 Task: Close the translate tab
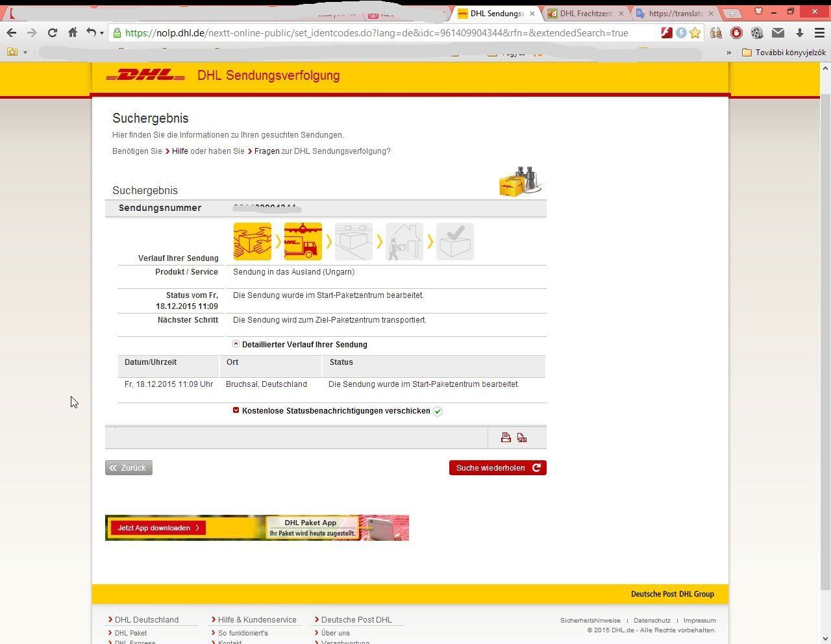click(710, 14)
